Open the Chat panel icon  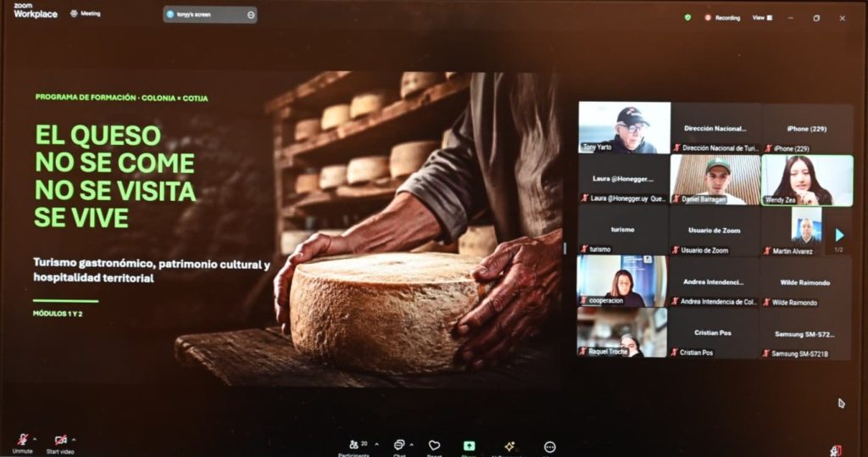pyautogui.click(x=399, y=445)
